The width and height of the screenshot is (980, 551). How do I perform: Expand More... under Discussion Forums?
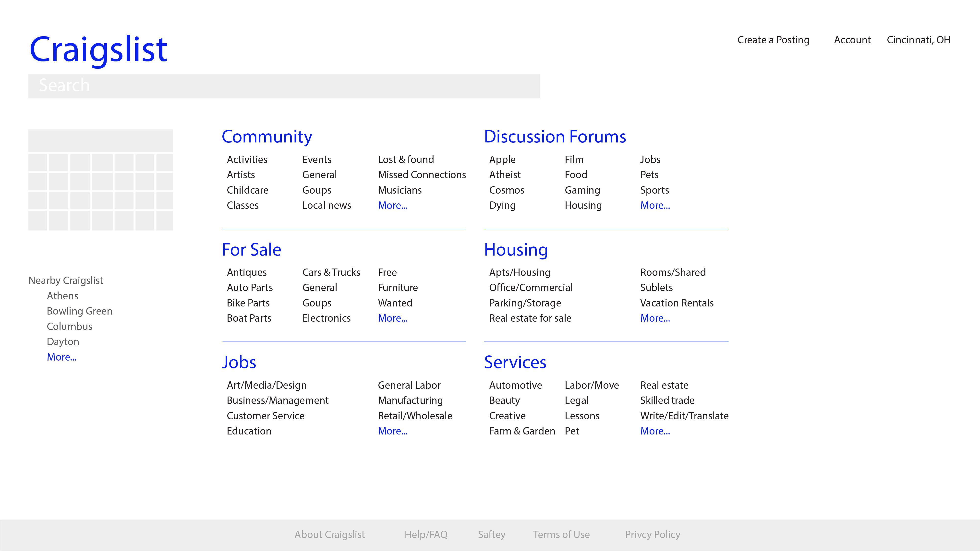click(x=655, y=205)
